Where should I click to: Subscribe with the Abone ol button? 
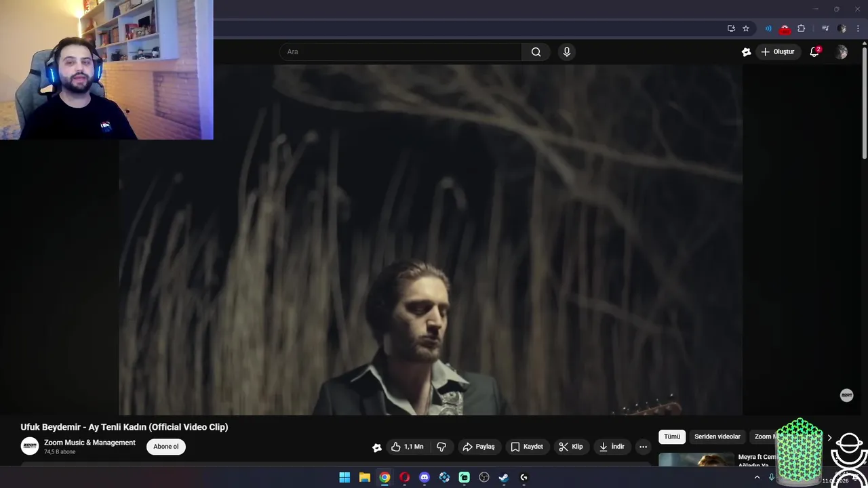166,447
